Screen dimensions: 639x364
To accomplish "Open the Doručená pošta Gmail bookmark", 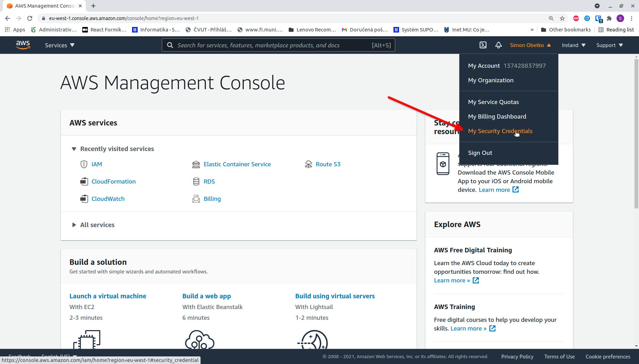I will [365, 30].
